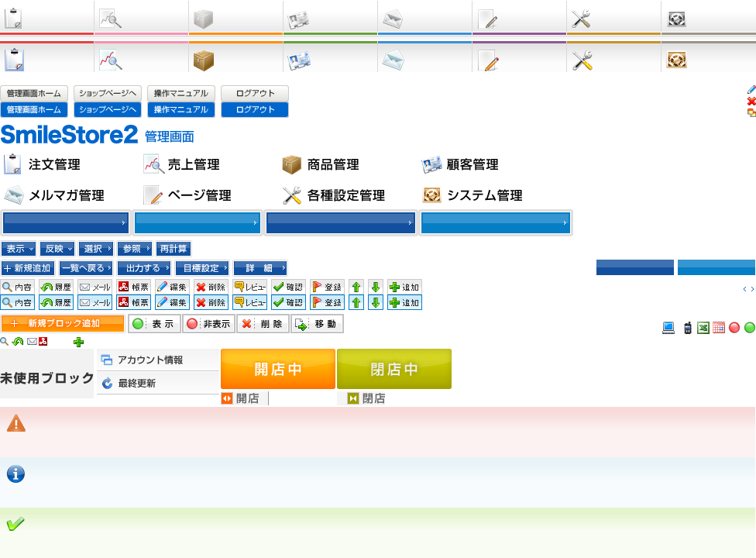Image resolution: width=756 pixels, height=558 pixels.
Task: Click the colored sales chart magnifier tab icon
Action: coord(111,60)
